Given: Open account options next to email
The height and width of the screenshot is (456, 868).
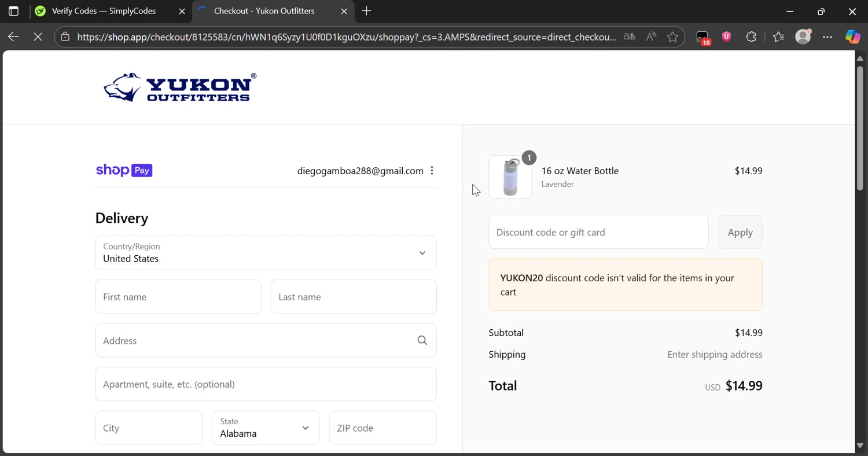Looking at the screenshot, I should 432,171.
